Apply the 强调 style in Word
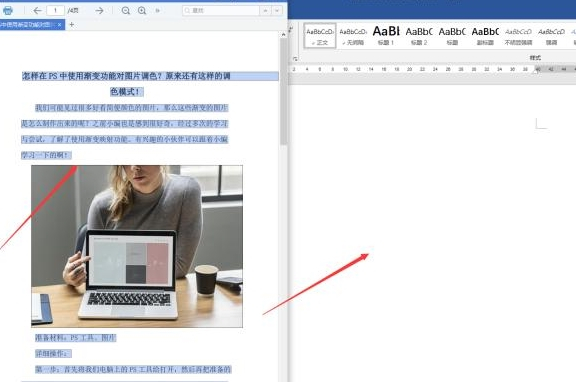Image resolution: width=576 pixels, height=382 pixels. click(551, 36)
